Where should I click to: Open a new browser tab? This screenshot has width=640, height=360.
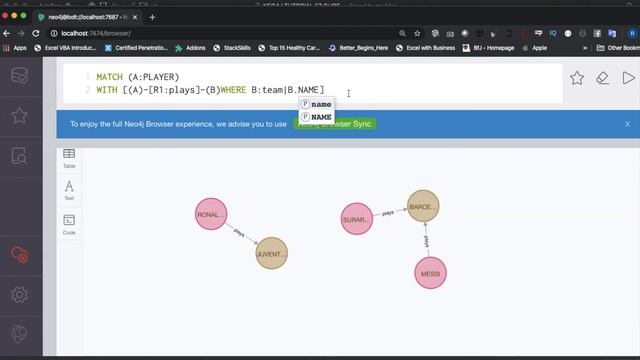[152, 17]
